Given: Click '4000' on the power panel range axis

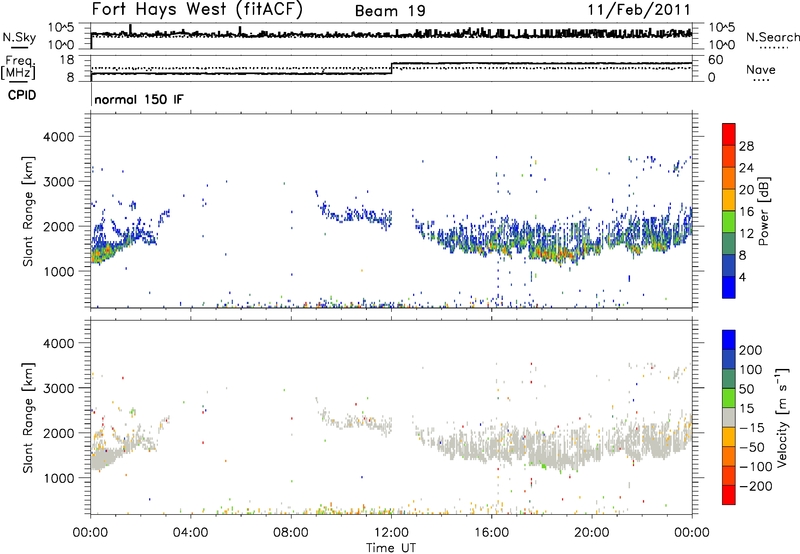Looking at the screenshot, I should [x=59, y=137].
